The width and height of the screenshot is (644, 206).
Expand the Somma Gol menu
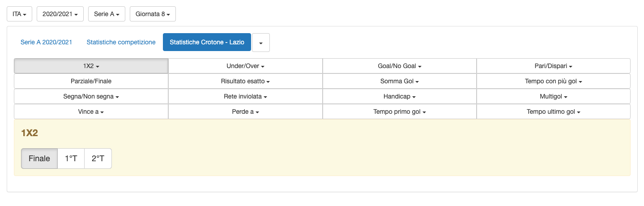400,81
